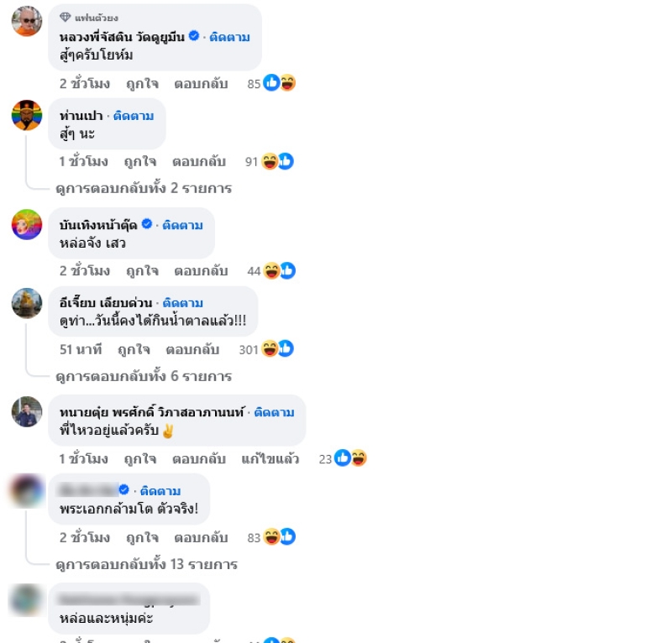Expand the 13 replies under พระเอกกล้ามโต comment
Screen dimensions: 672x643
click(x=146, y=564)
